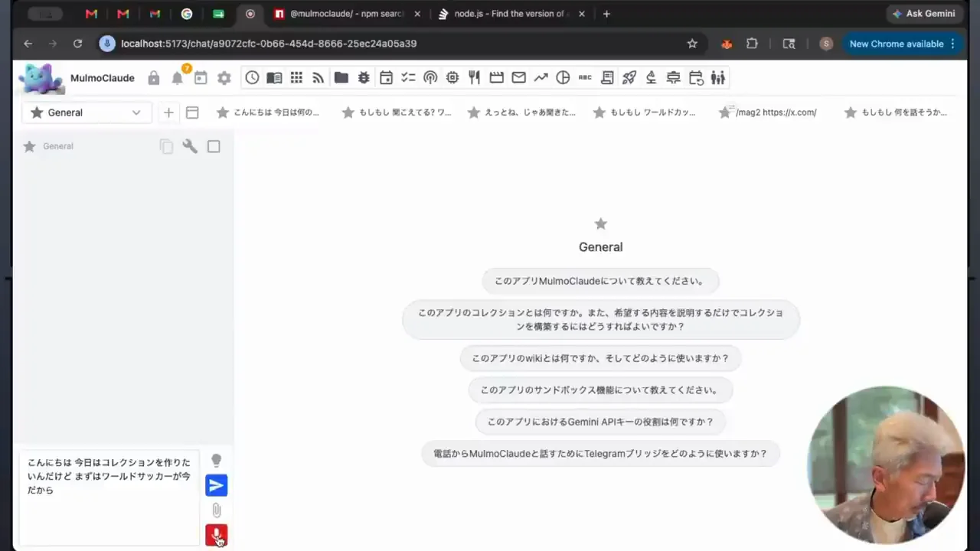This screenshot has height=551, width=980.
Task: Toggle the red microphone recording button
Action: coord(217,534)
